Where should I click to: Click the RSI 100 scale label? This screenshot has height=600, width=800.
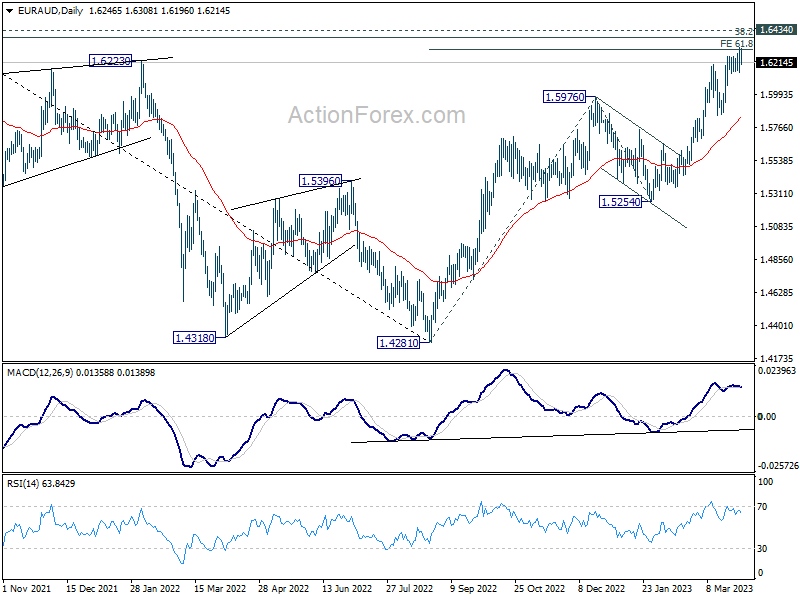pos(765,482)
